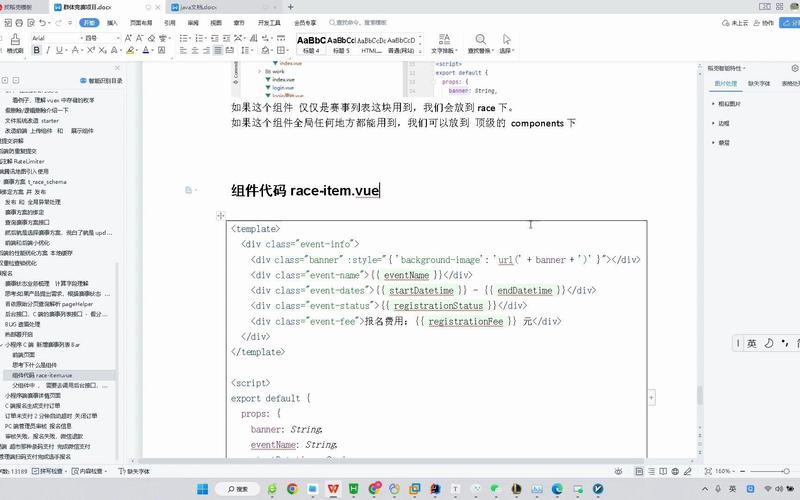Click the 智能识别目录 button
This screenshot has width=800, height=500.
tap(101, 81)
